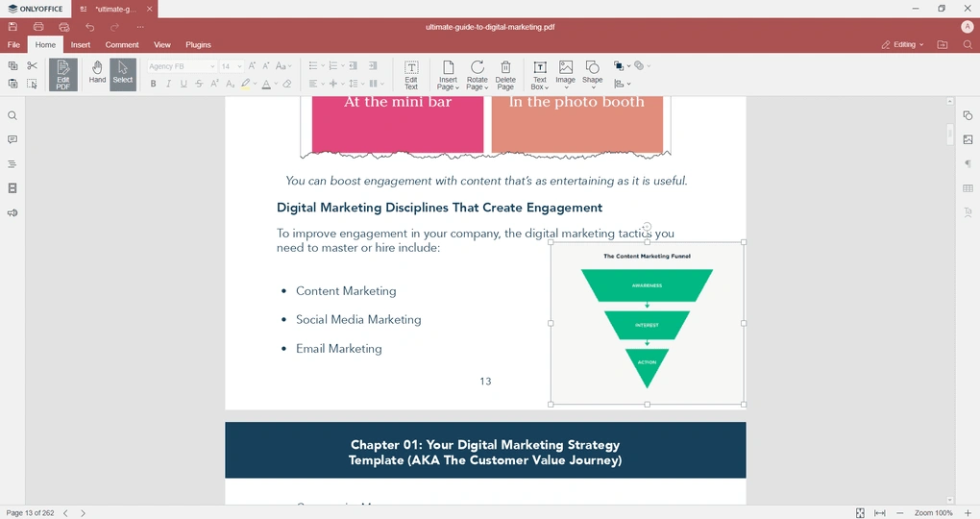This screenshot has height=519, width=980.
Task: Open the Comments panel in left sidebar
Action: [x=12, y=139]
